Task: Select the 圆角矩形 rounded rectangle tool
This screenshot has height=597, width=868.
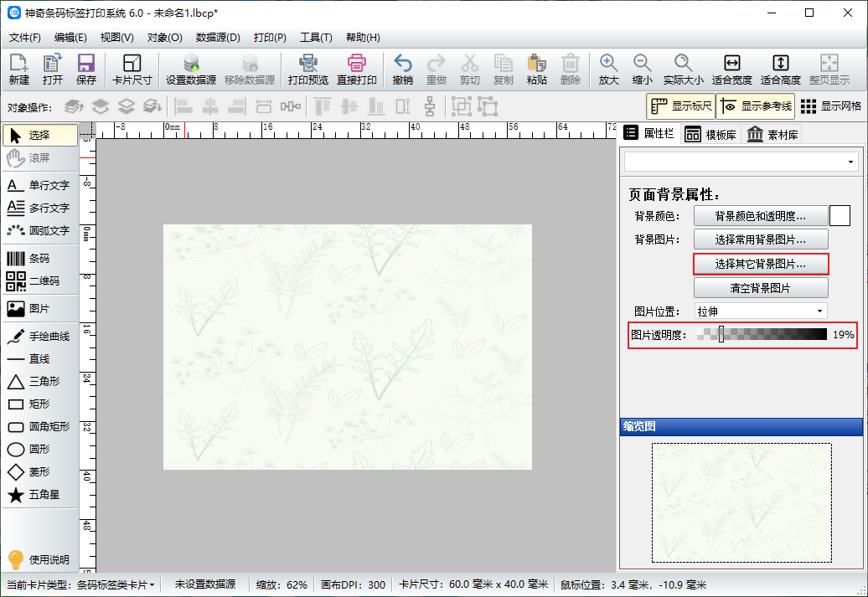Action: coord(40,426)
